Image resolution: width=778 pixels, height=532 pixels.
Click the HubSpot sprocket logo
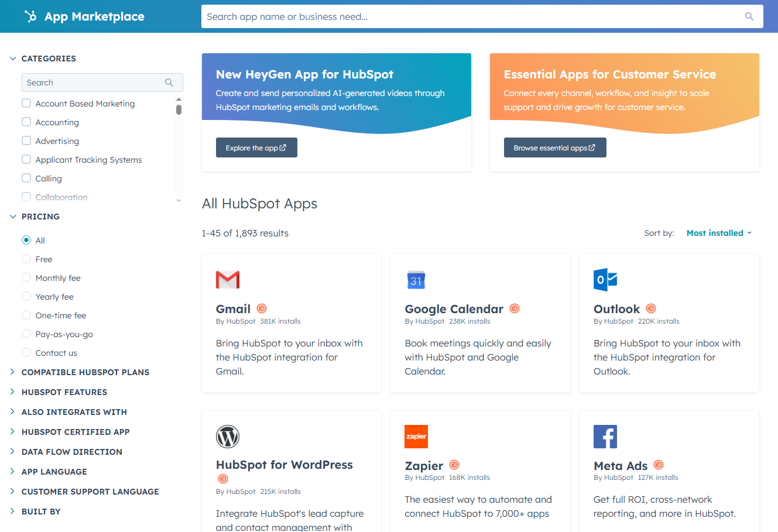30,16
